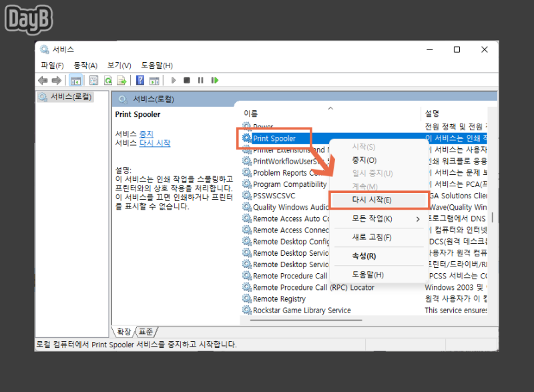Image resolution: width=534 pixels, height=392 pixels.
Task: Open the 동작(A) menu
Action: 85,65
